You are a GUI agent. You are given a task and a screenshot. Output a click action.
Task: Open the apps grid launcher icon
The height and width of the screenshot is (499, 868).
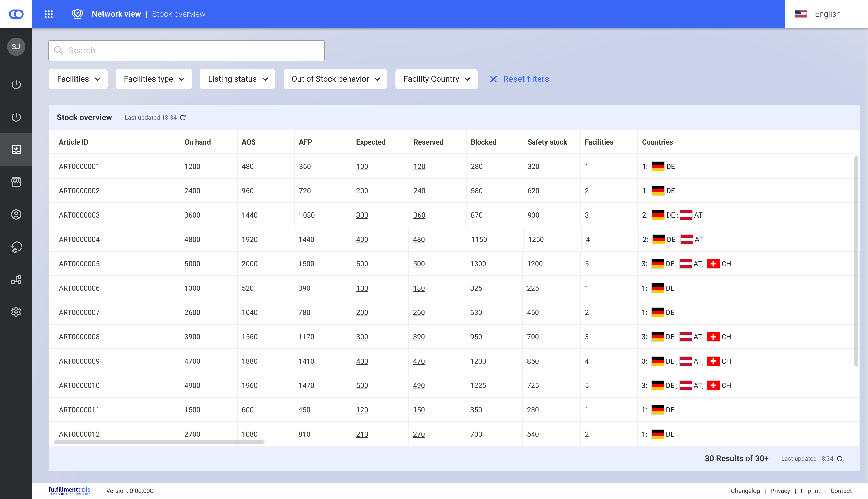pos(49,14)
